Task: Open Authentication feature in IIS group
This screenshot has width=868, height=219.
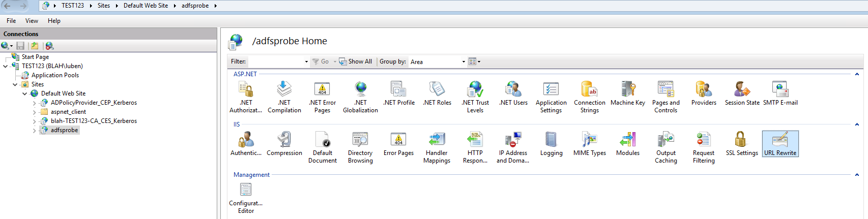Action: coord(246,144)
